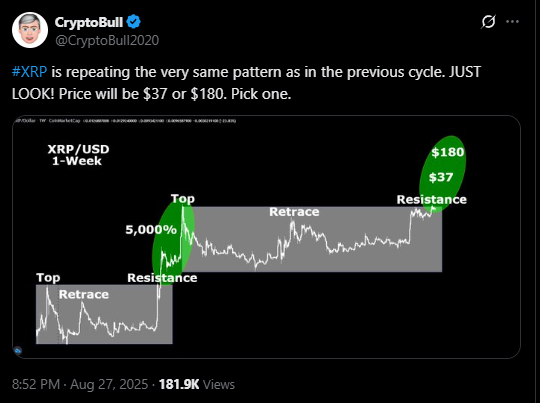The height and width of the screenshot is (403, 540).
Task: Click the 181.9K Views count
Action: pos(197,384)
